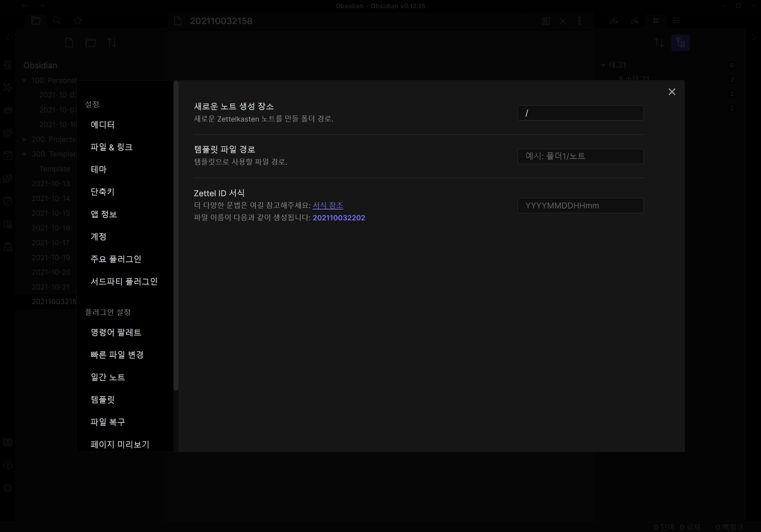Click the new folder icon

(x=90, y=43)
